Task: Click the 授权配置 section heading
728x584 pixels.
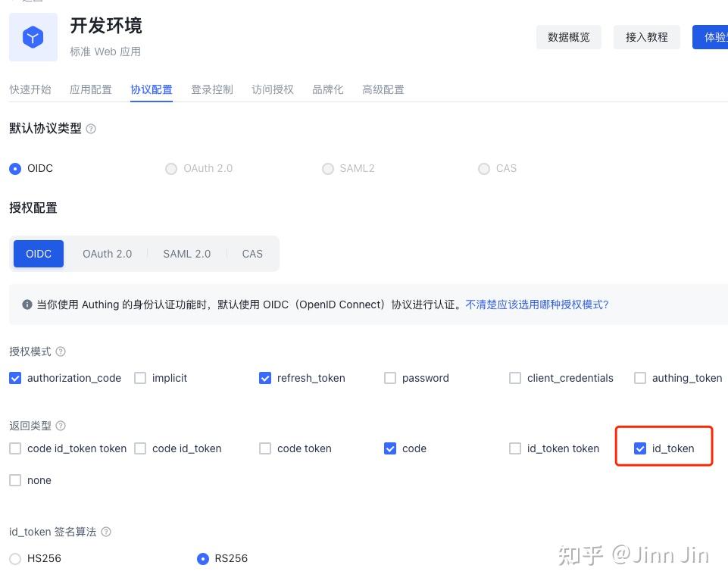Action: click(x=33, y=208)
